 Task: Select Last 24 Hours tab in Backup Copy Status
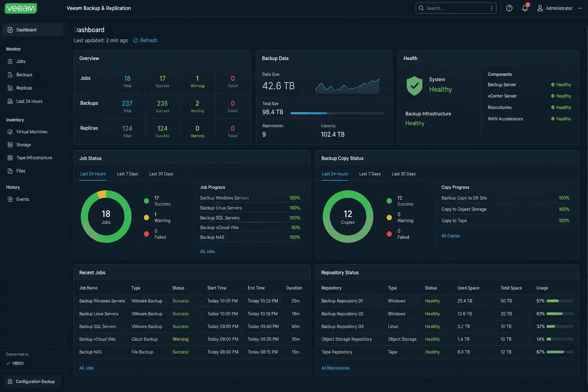coord(335,174)
